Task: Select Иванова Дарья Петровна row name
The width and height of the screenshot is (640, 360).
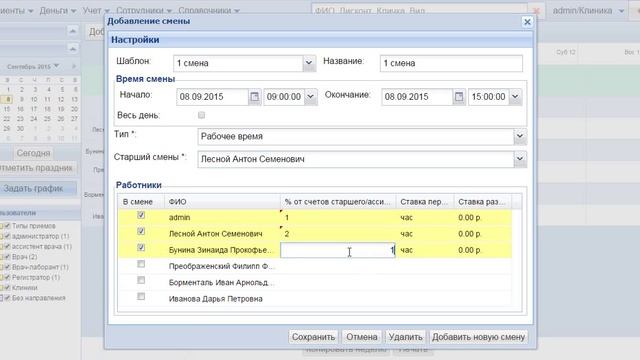Action: click(216, 299)
